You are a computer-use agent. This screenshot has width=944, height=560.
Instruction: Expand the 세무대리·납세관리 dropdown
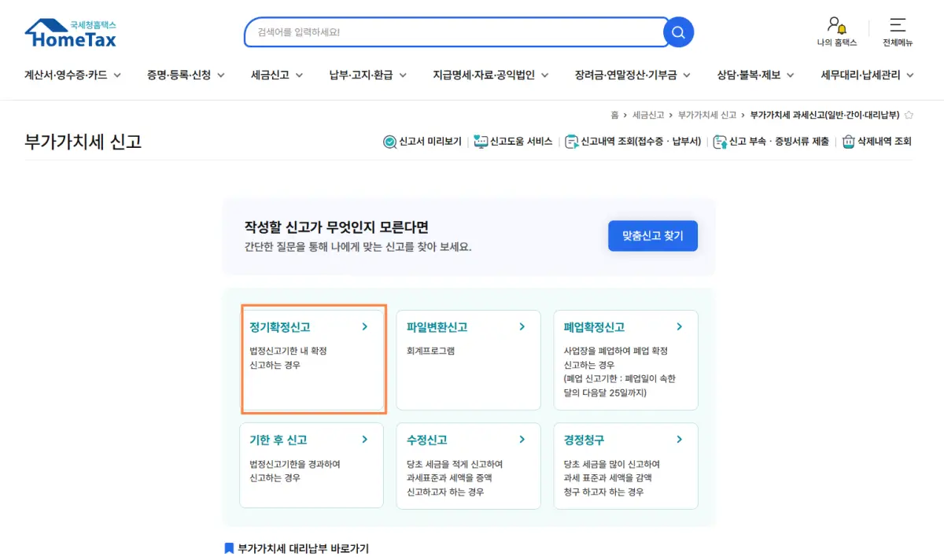pyautogui.click(x=865, y=76)
